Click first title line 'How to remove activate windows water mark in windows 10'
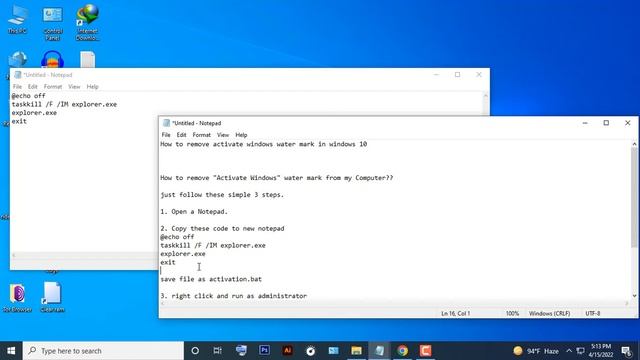Viewport: 640px width, 360px height. click(x=264, y=144)
